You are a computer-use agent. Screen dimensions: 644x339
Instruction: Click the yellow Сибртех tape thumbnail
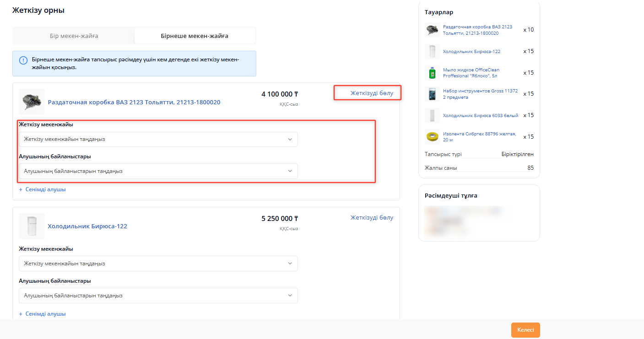point(432,136)
